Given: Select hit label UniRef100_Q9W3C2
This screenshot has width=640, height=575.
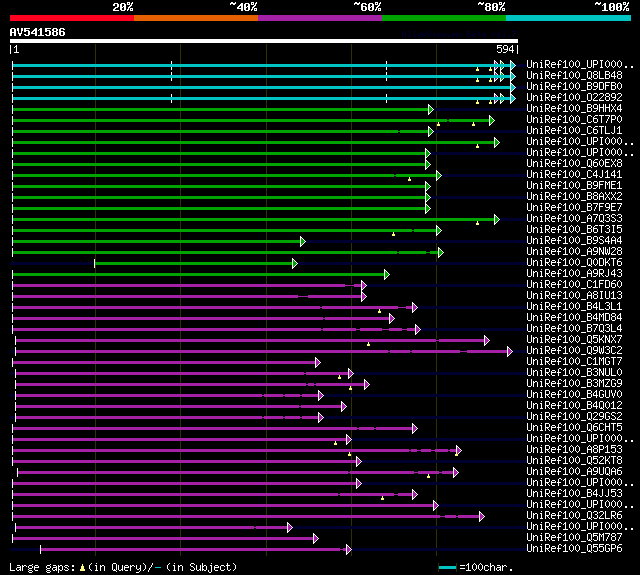Looking at the screenshot, I should 574,351.
